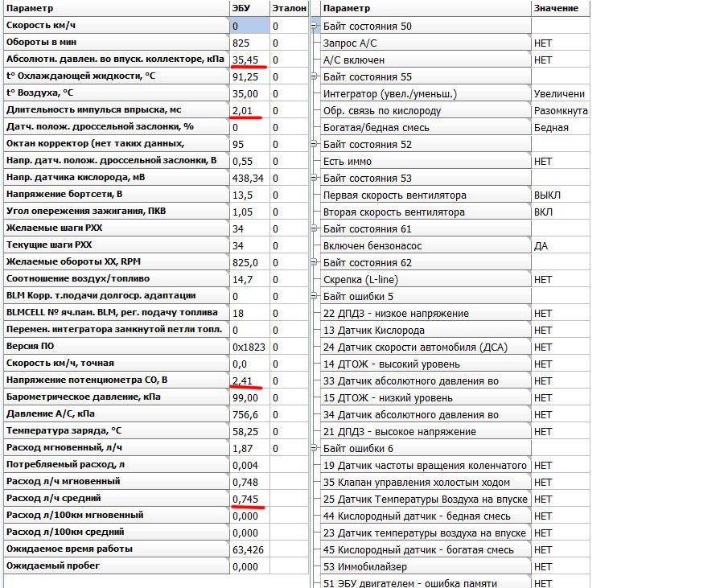Select 'Датч. полож. дроссельной заслонки, %' row
Screen dimensions: 724x588
(x=117, y=127)
